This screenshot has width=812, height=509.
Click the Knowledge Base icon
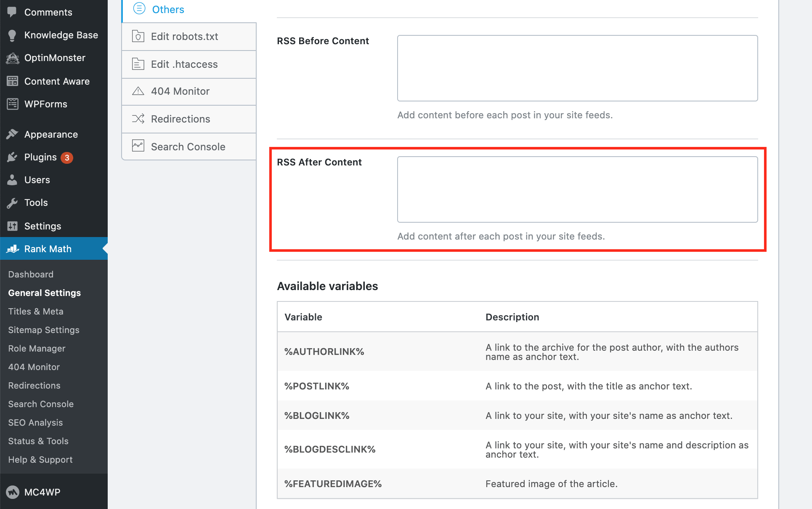pos(12,35)
